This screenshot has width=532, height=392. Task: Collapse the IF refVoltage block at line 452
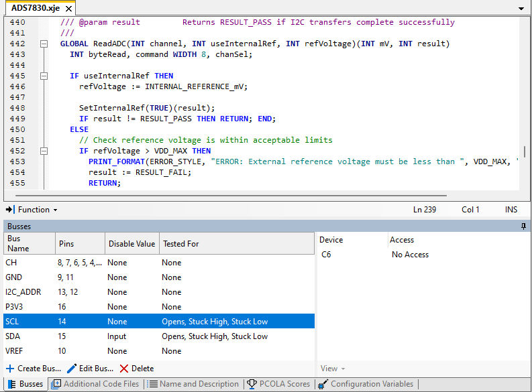point(44,151)
